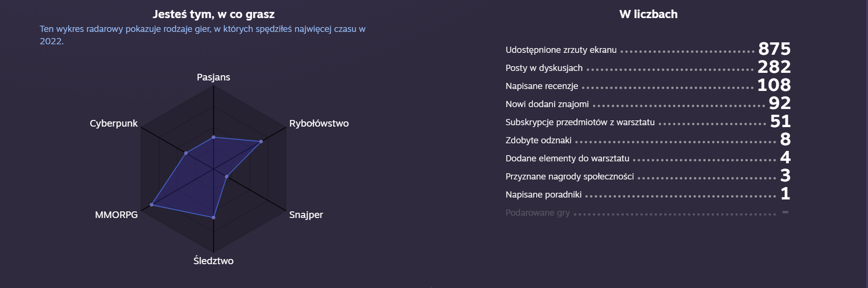The image size is (868, 288).
Task: Click the Snajper genre label
Action: coord(306,215)
